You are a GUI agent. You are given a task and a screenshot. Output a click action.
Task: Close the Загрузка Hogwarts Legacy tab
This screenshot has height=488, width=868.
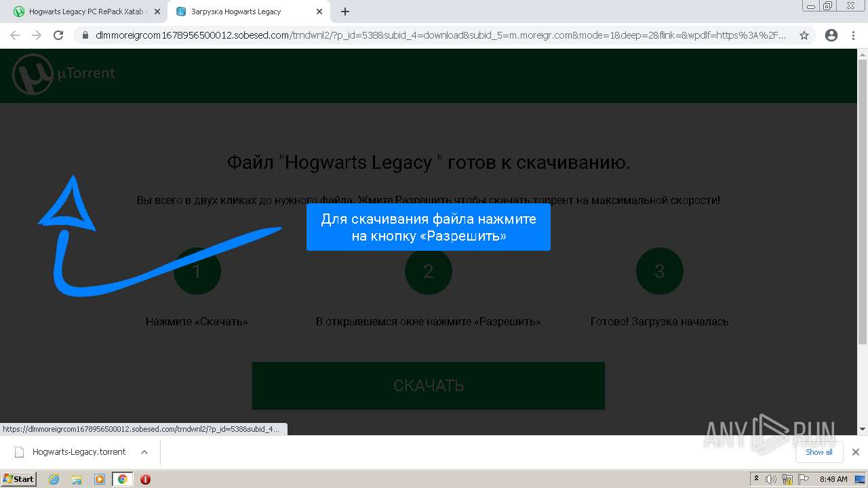pyautogui.click(x=319, y=12)
